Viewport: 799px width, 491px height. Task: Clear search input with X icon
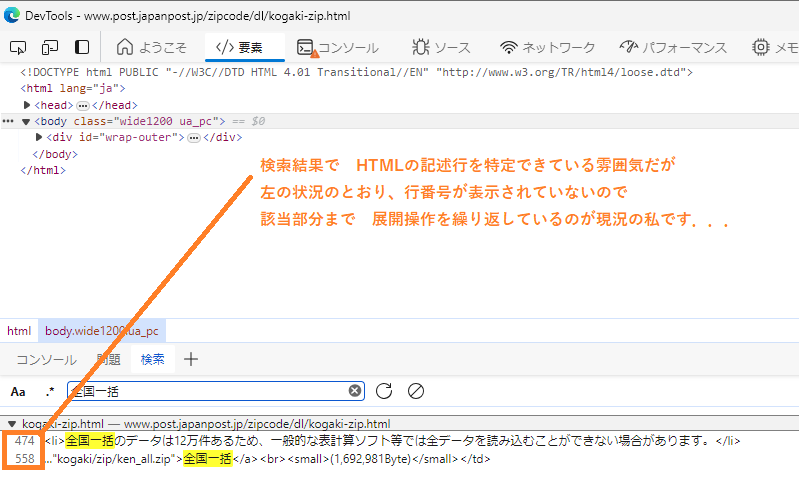coord(355,391)
